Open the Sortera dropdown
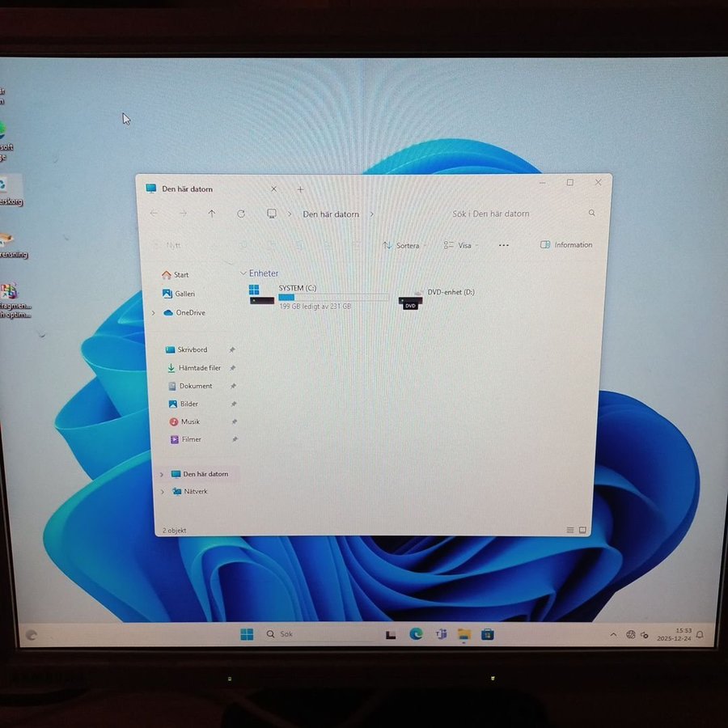The height and width of the screenshot is (728, 728). [404, 245]
